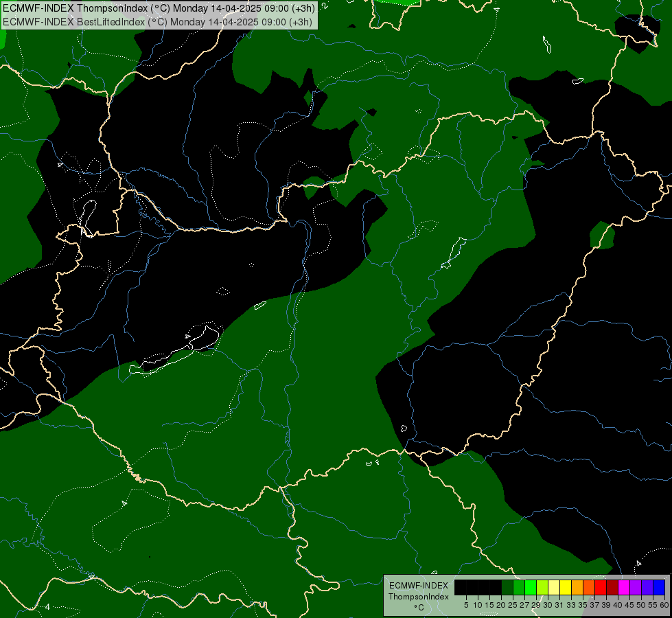Viewport: 672px width, 618px height.
Task: Click legend scale value 10
Action: 478,605
